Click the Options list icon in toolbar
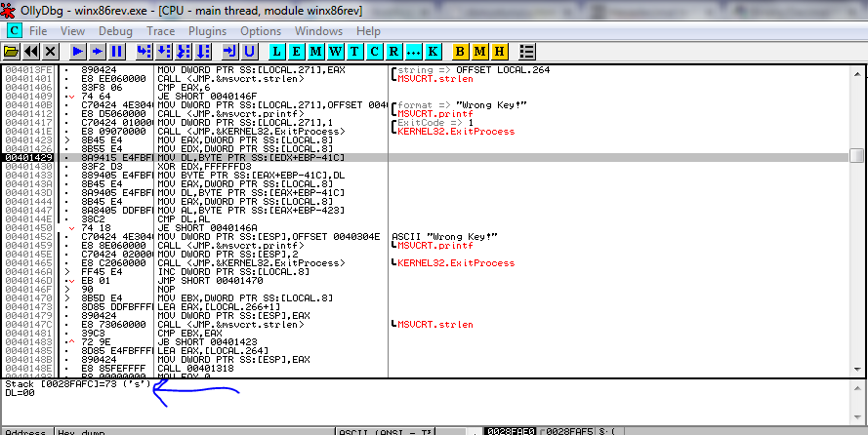Image resolution: width=868 pixels, height=435 pixels. [527, 52]
